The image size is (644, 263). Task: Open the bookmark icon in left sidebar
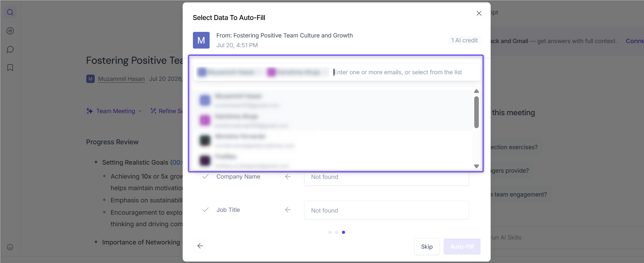click(10, 68)
